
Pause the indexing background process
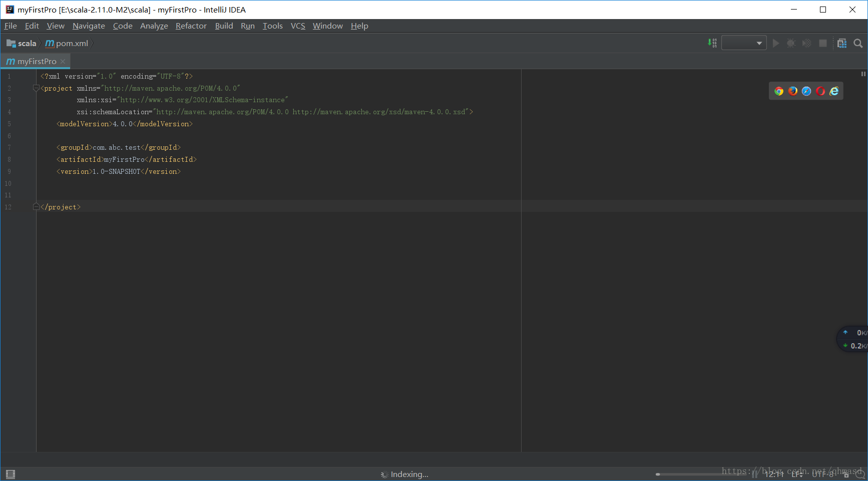point(755,474)
